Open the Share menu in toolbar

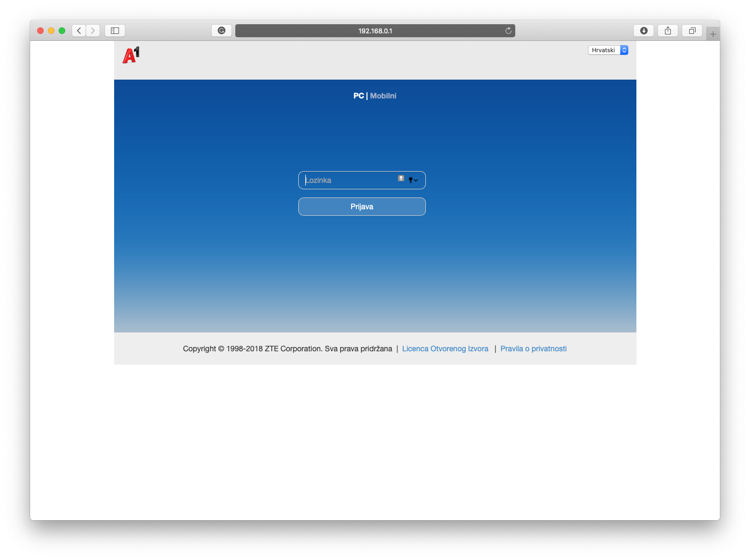click(668, 31)
